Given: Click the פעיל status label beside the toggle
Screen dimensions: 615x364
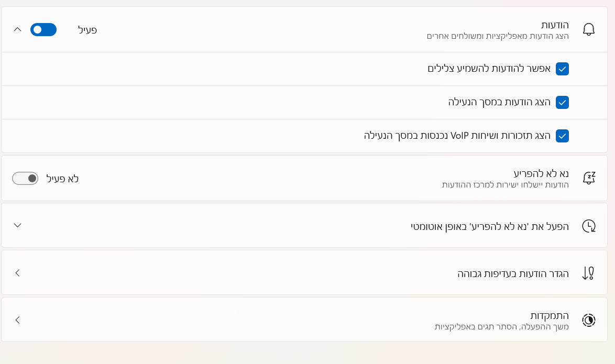Looking at the screenshot, I should click(x=87, y=30).
